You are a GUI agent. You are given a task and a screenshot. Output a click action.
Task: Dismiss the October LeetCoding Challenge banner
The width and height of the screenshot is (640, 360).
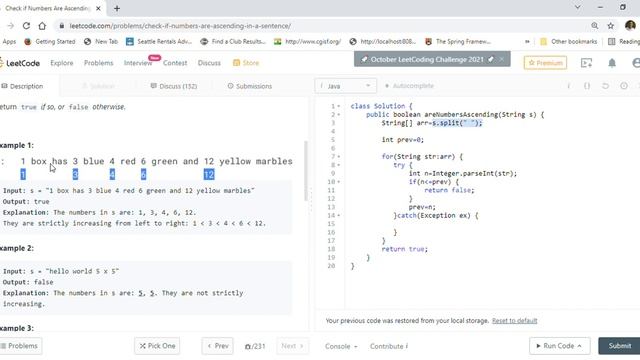(x=502, y=60)
